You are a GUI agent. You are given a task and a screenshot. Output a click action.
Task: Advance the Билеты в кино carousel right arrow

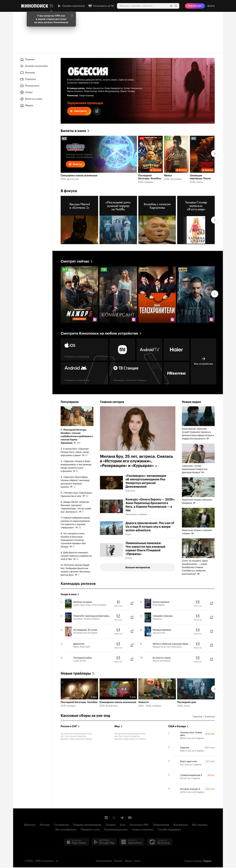(215, 154)
